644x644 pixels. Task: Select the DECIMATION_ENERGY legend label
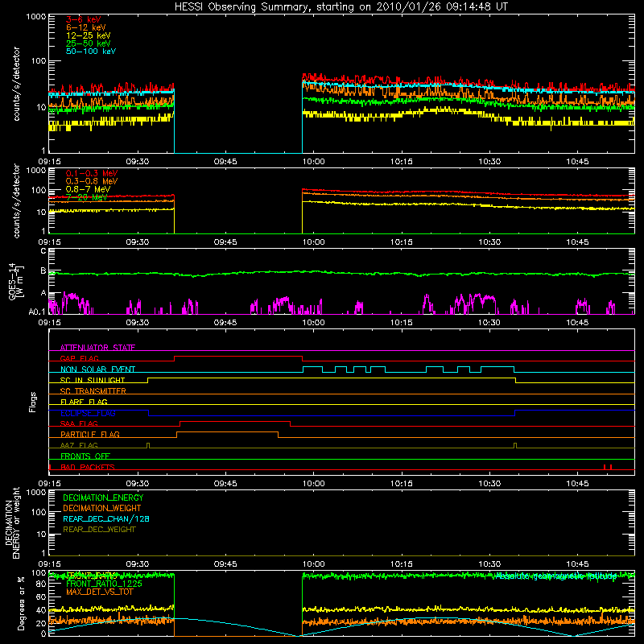(103, 497)
